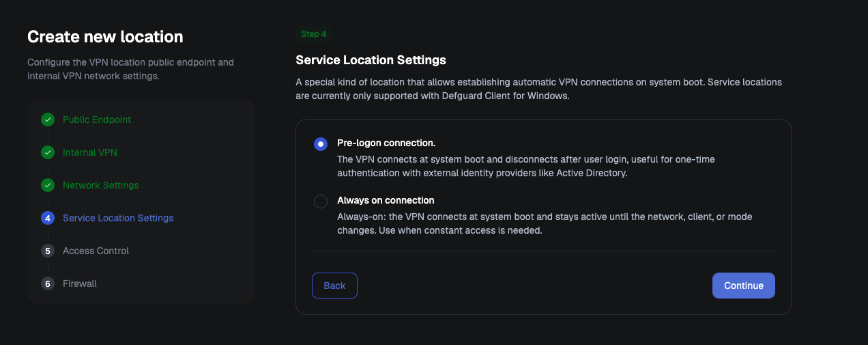Viewport: 868px width, 345px height.
Task: Click the 'Pre-logon connection.' option title
Action: click(x=386, y=143)
